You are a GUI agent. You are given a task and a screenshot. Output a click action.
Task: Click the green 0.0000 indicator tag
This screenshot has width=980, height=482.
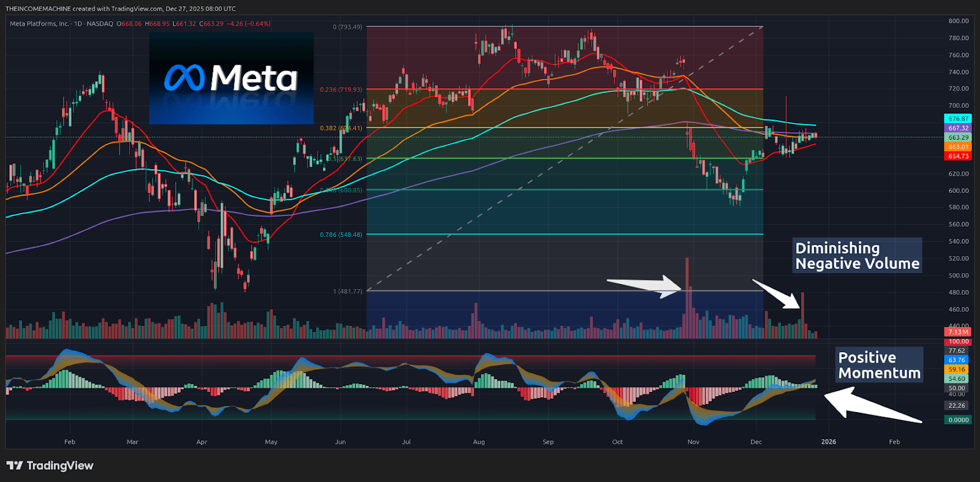point(959,420)
